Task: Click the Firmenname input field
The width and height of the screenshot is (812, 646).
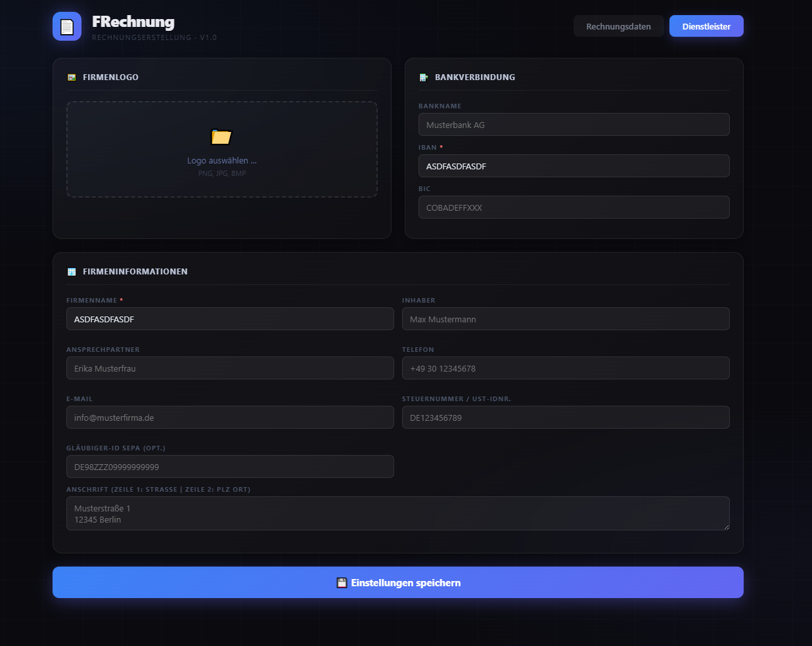Action: click(230, 319)
